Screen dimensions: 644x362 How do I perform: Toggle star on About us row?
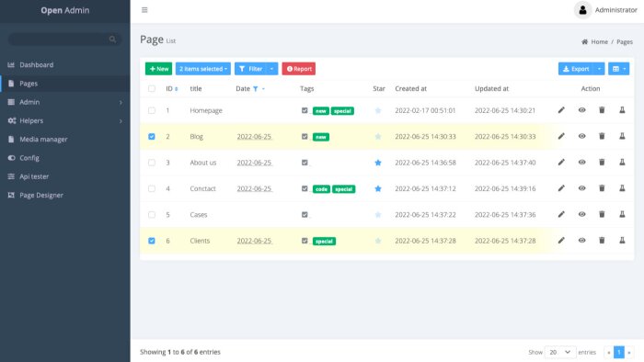(378, 163)
